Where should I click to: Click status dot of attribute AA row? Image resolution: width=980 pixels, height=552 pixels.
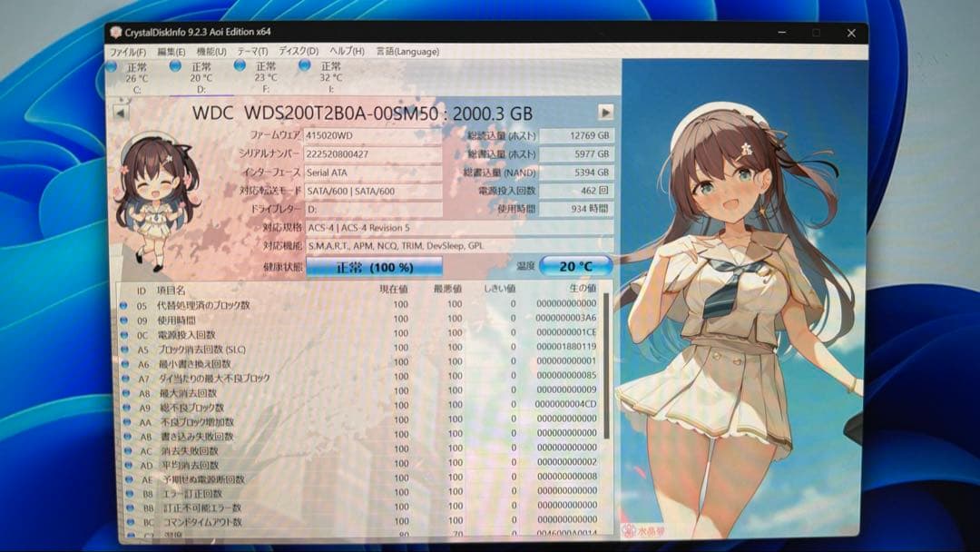tap(128, 421)
